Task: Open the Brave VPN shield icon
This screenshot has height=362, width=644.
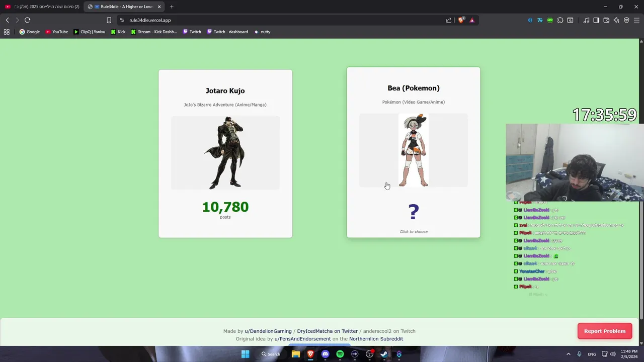Action: (x=626, y=20)
